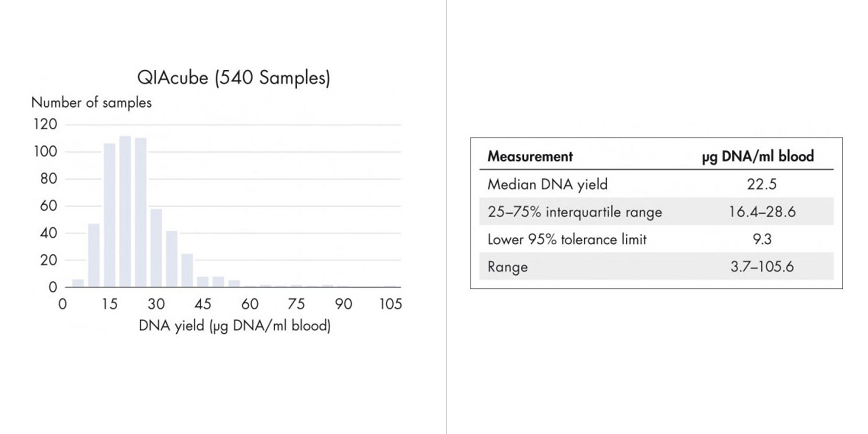Select the Lower 95% tolerance limit row
This screenshot has width=868, height=434.
coord(656,239)
